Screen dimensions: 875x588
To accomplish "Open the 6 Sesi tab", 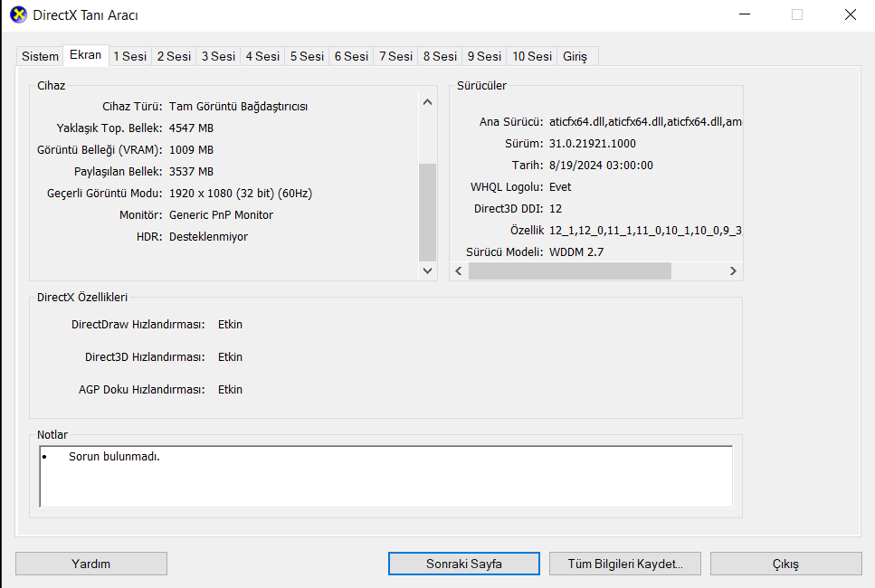I will (x=352, y=56).
